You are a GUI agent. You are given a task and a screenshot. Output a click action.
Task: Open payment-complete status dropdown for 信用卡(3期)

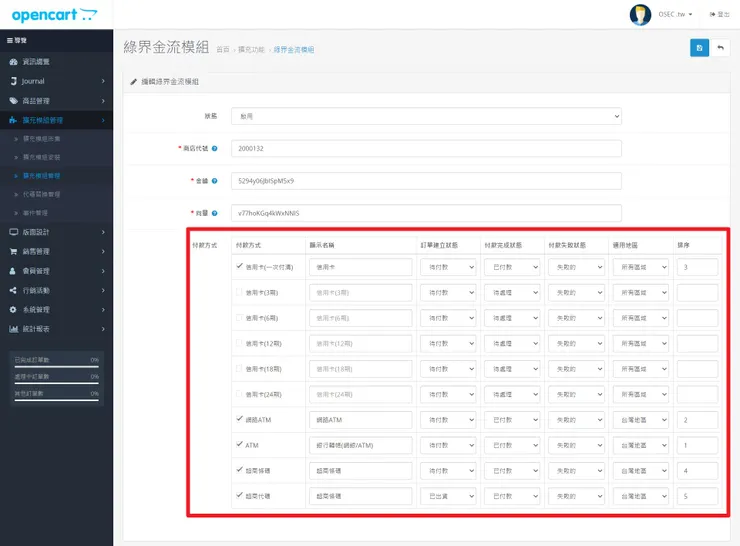[x=512, y=293]
